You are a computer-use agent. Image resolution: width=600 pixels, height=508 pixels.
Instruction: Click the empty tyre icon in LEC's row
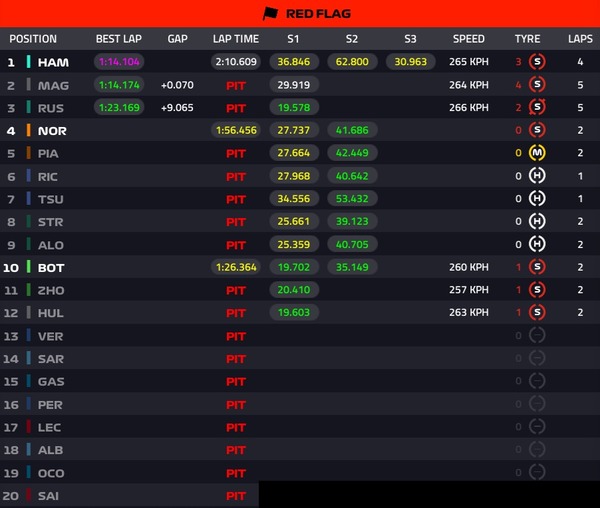[537, 426]
